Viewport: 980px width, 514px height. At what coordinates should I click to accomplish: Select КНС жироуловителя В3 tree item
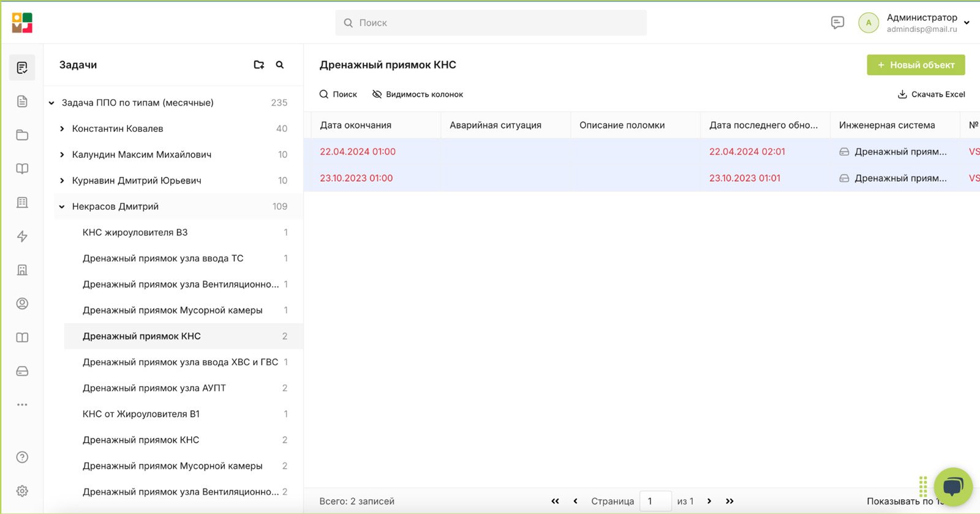184,233
